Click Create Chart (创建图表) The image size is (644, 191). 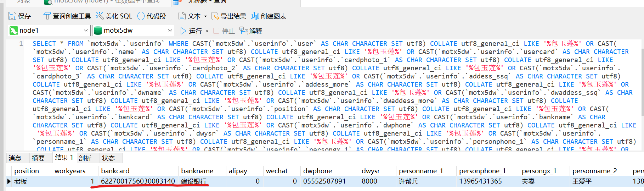click(269, 16)
